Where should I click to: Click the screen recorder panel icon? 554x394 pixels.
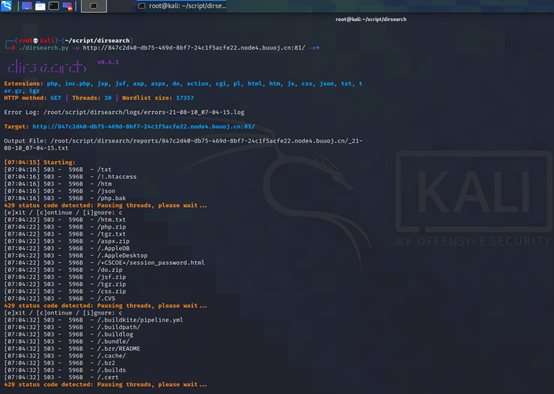point(67,6)
